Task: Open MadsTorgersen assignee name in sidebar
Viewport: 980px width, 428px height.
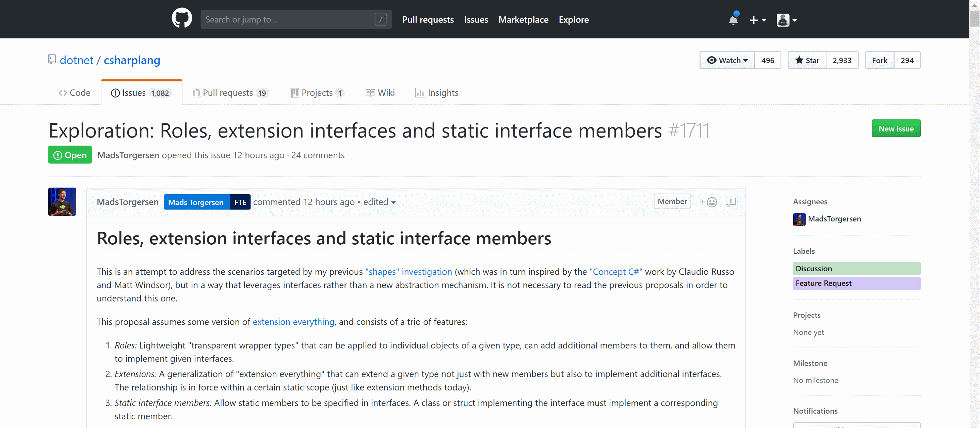Action: [834, 219]
